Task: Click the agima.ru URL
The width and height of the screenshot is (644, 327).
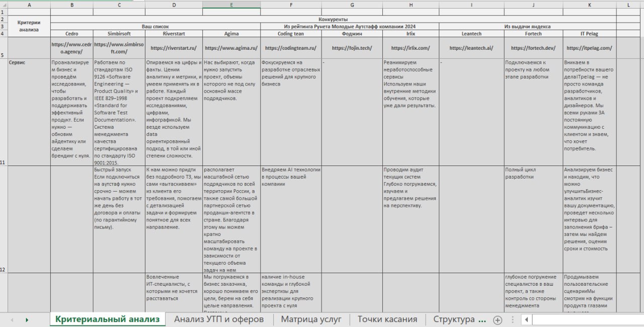Action: [231, 48]
